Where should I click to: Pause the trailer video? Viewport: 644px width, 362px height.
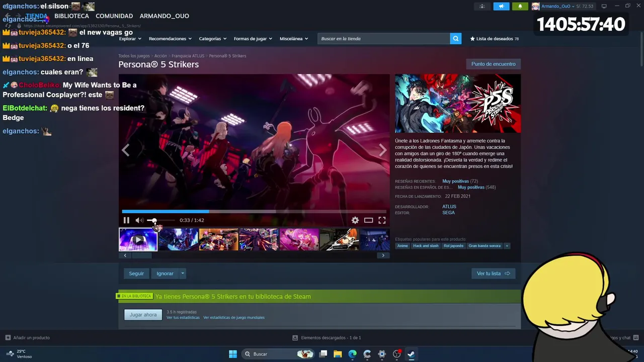click(x=126, y=220)
